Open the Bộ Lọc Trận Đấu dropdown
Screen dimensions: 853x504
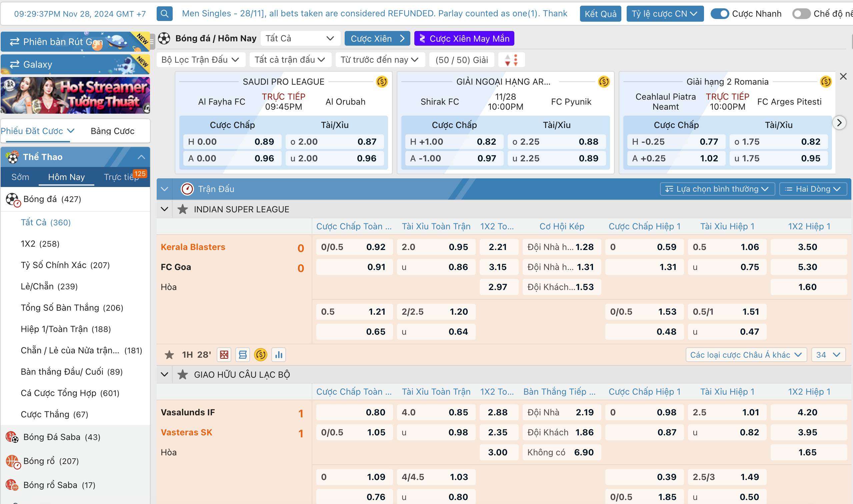[x=200, y=60]
